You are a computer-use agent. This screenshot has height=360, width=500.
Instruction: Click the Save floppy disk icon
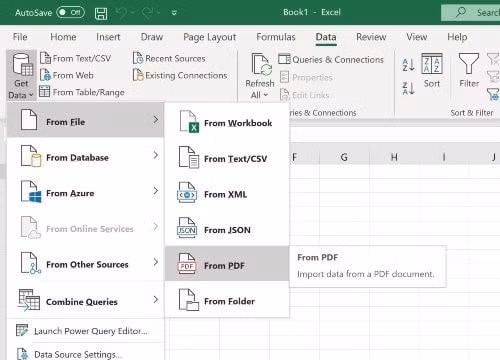(x=101, y=13)
